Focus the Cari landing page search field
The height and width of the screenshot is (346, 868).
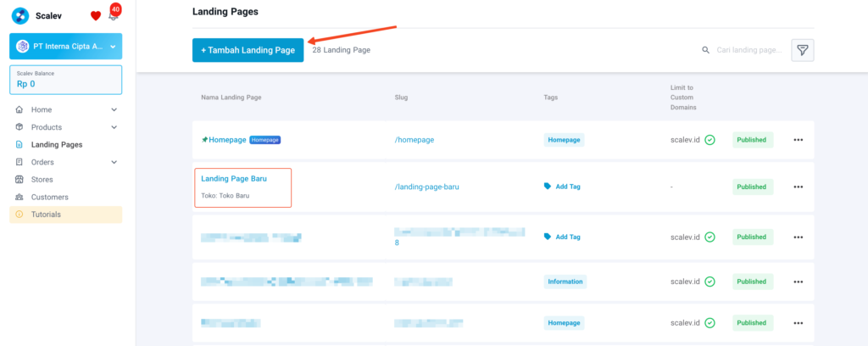(x=749, y=50)
